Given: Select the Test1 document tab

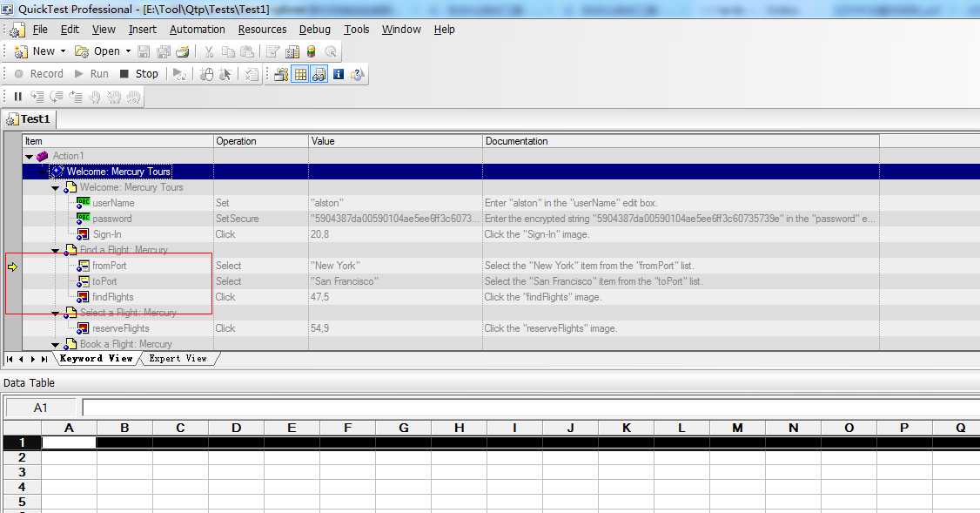Looking at the screenshot, I should coord(29,118).
